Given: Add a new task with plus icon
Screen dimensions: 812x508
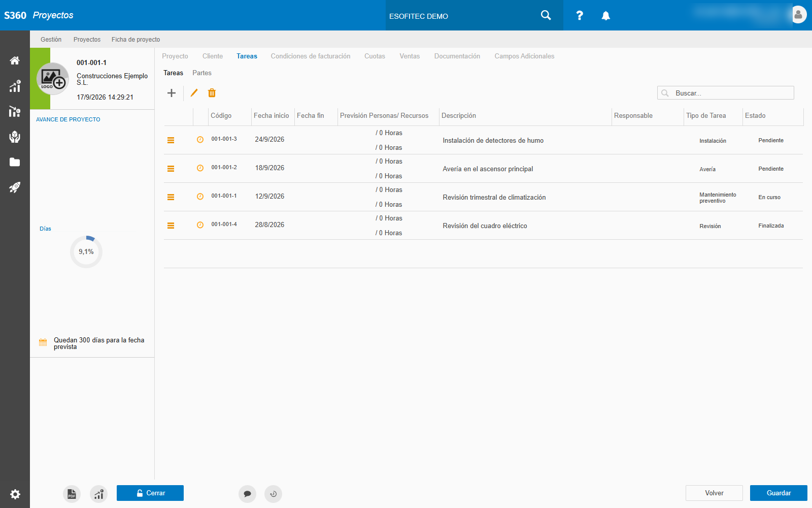Looking at the screenshot, I should coord(172,93).
